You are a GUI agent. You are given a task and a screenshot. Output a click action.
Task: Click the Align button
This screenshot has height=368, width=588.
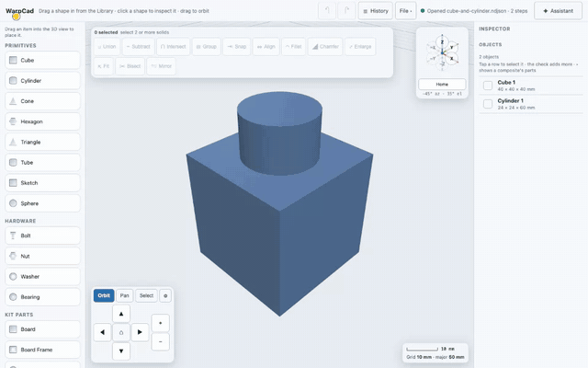click(266, 47)
